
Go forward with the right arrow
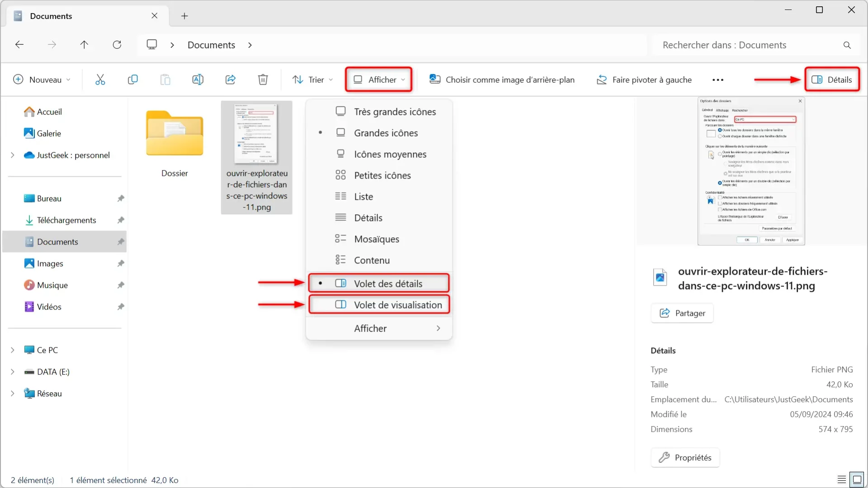click(52, 45)
